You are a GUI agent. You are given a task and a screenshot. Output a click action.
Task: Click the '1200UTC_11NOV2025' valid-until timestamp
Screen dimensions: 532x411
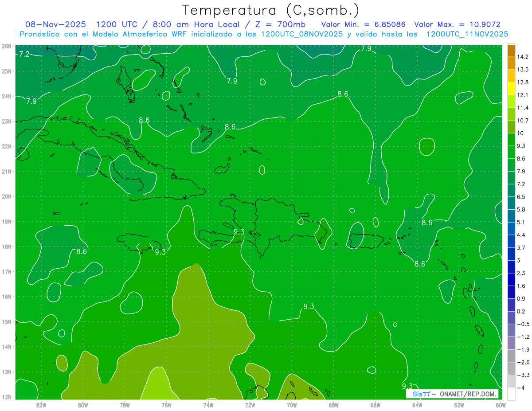[467, 34]
